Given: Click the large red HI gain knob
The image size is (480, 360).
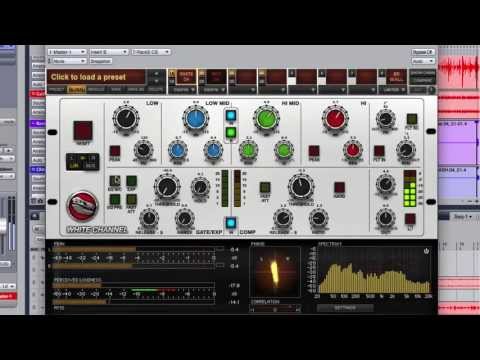Looking at the screenshot, I should point(335,118).
